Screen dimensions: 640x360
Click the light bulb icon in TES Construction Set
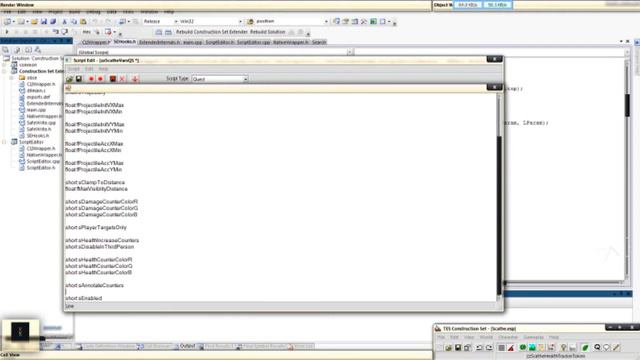click(x=564, y=348)
